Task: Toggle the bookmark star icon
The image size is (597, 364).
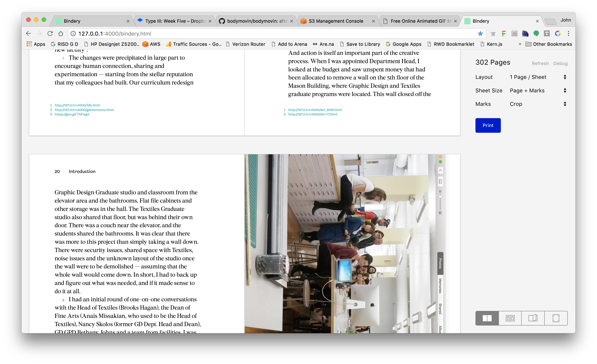Action: pyautogui.click(x=480, y=34)
